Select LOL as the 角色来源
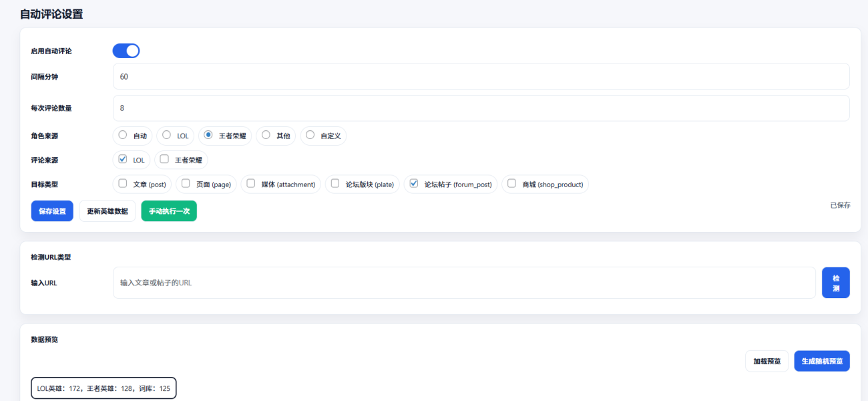The height and width of the screenshot is (401, 868). pos(167,135)
